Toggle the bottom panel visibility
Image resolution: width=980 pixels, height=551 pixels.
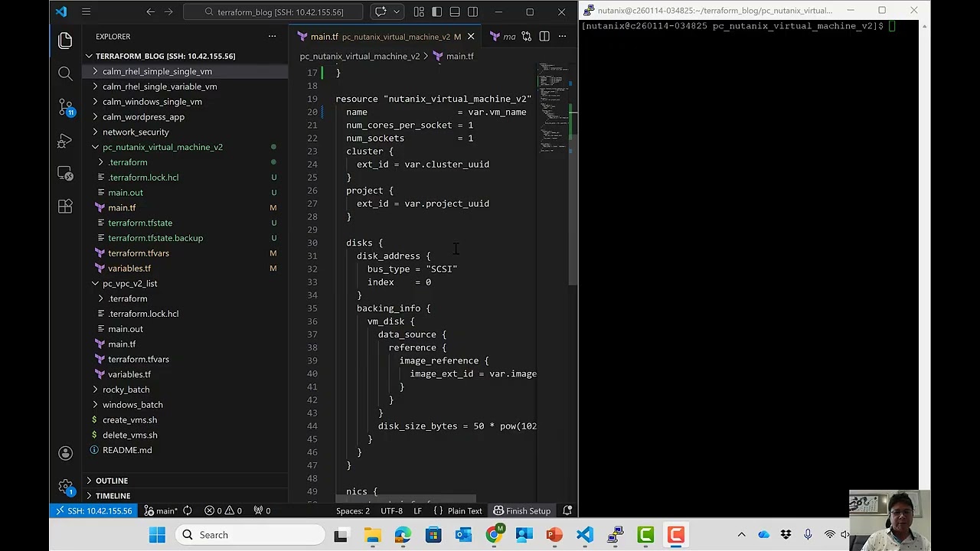[455, 11]
